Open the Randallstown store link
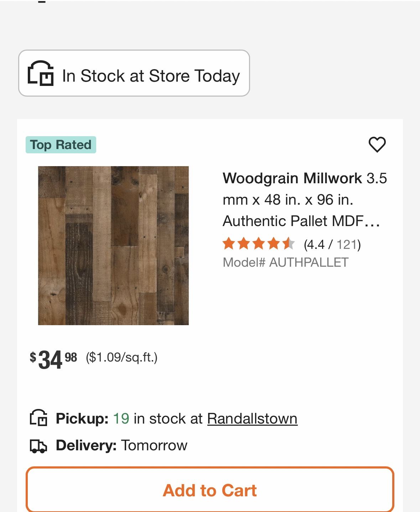 [252, 419]
